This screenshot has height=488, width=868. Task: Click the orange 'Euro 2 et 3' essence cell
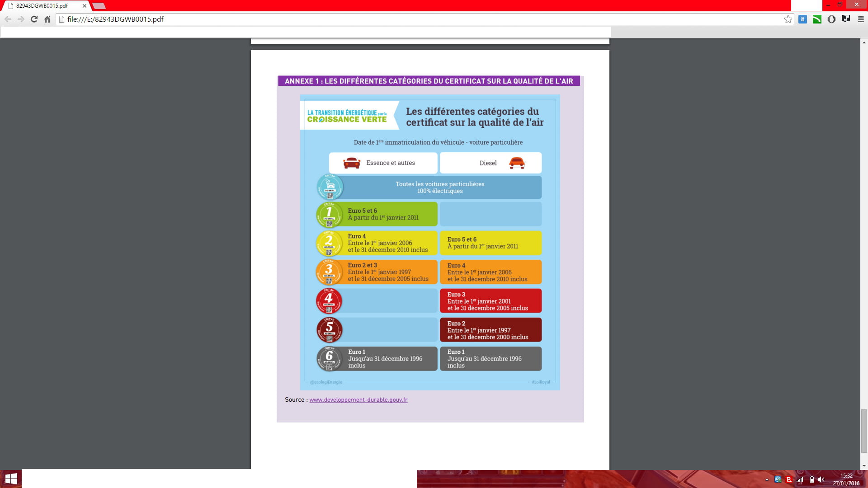[388, 272]
